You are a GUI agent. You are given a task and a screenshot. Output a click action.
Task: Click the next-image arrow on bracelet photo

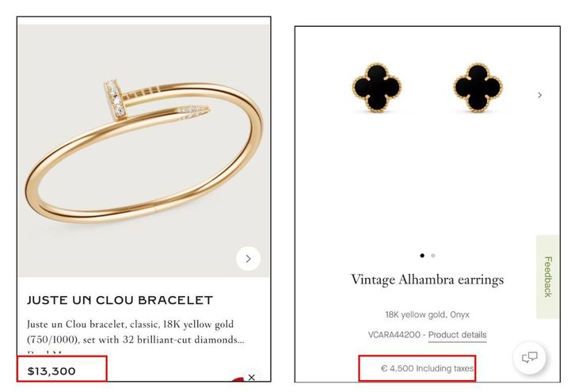[248, 258]
